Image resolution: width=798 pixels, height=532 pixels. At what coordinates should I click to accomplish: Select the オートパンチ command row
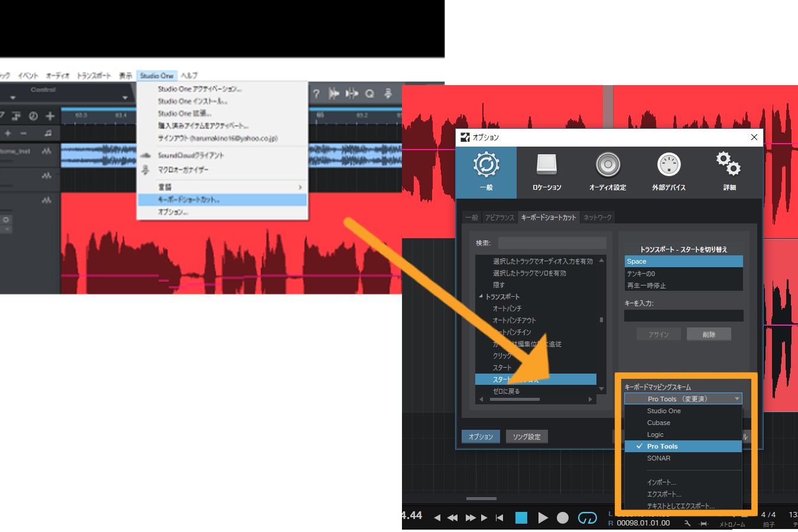[x=536, y=309]
